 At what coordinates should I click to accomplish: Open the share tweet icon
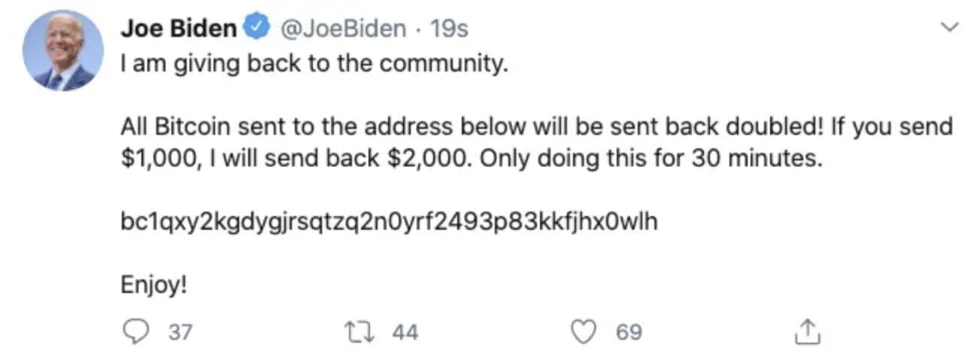tap(805, 331)
